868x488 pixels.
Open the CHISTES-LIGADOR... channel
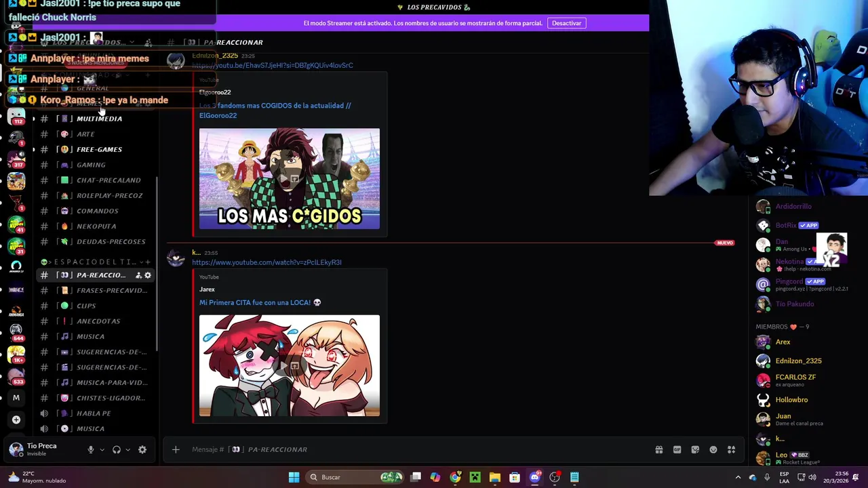click(95, 398)
